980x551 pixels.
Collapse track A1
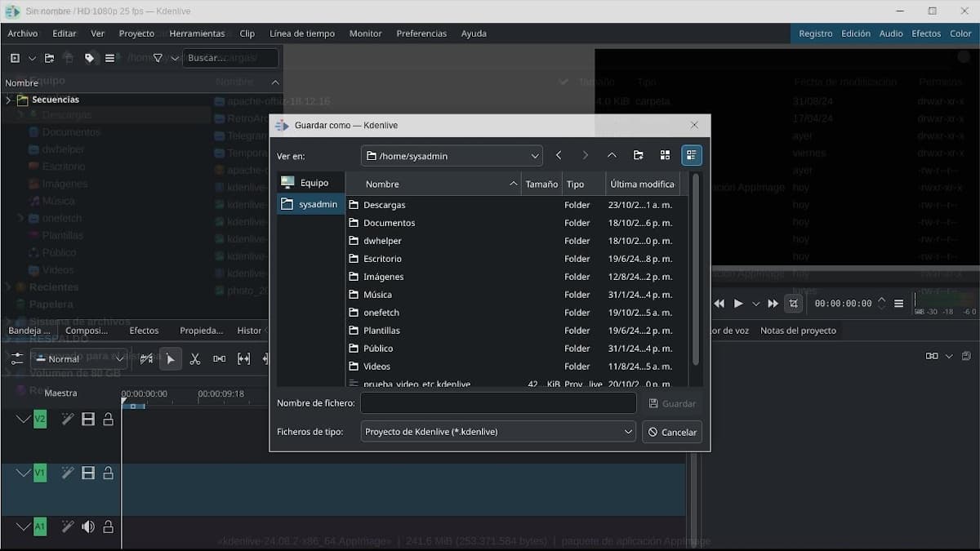coord(23,527)
